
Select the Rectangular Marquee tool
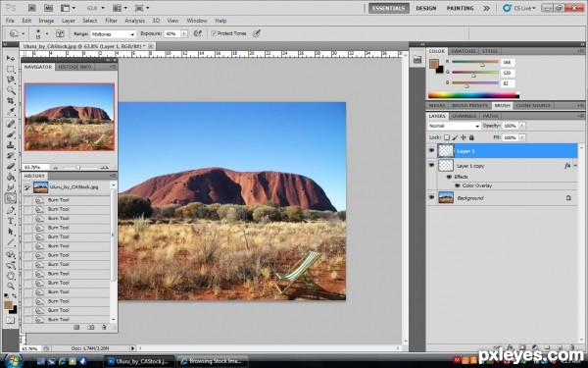11,69
